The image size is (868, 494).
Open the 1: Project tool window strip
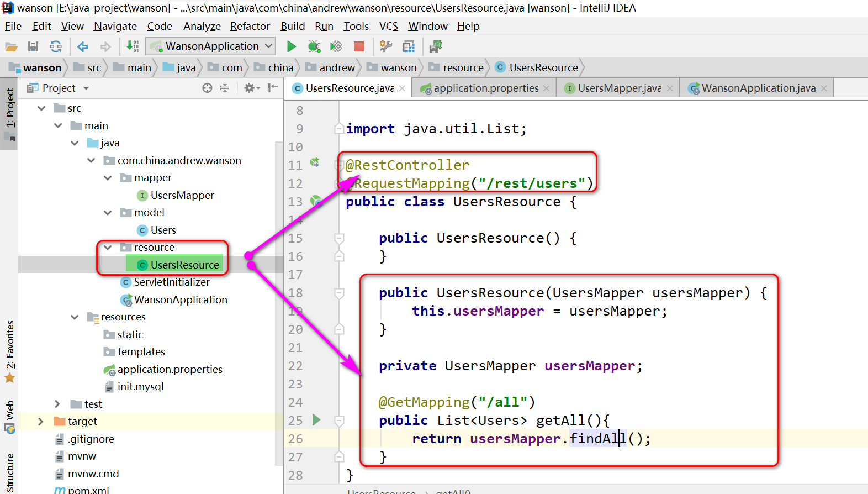point(10,115)
